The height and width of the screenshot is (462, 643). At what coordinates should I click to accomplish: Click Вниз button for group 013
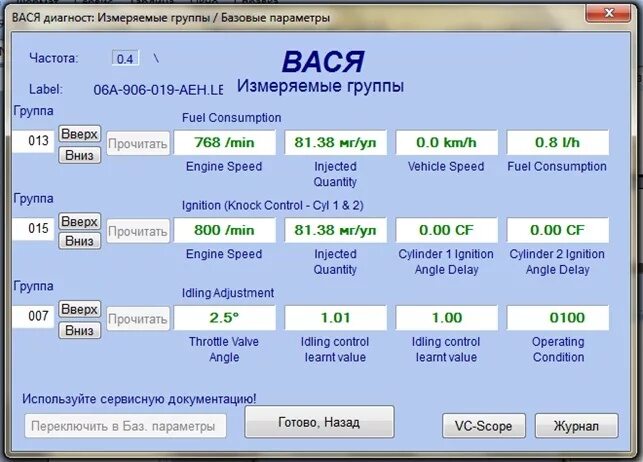click(80, 155)
